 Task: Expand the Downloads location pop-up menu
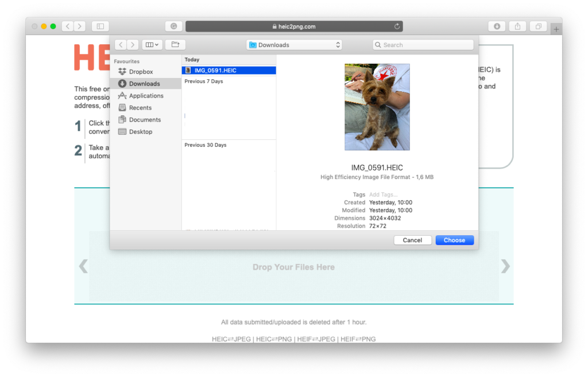(x=294, y=45)
